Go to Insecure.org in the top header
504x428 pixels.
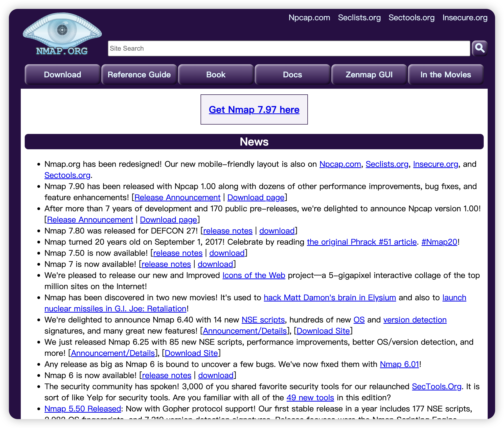tap(465, 18)
